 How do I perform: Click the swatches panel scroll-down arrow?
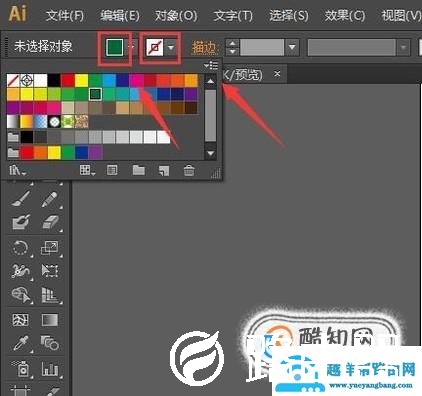coord(211,153)
